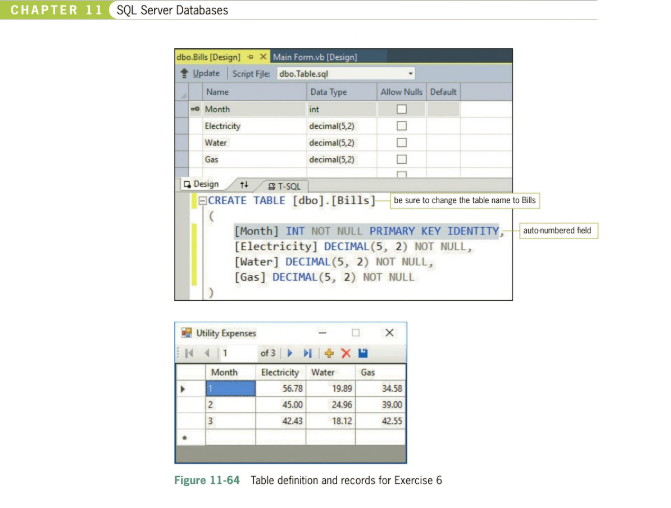Screen dimensions: 671x508
Task: Close the dbo.Bills [Design] tab
Action: pyautogui.click(x=263, y=56)
